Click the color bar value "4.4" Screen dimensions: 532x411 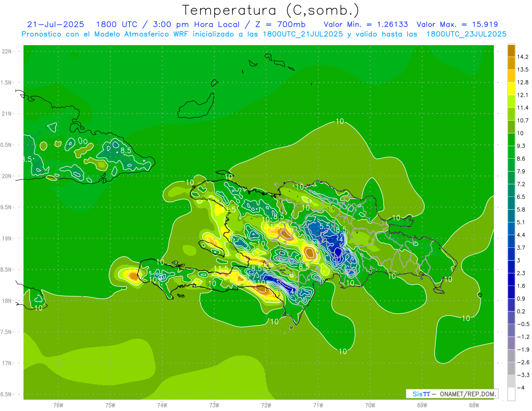pyautogui.click(x=520, y=235)
